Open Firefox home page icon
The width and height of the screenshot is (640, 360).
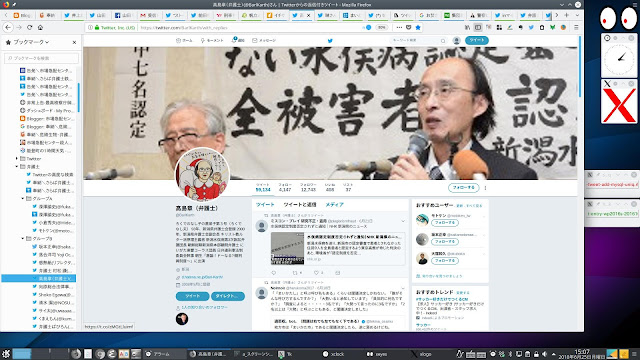pyautogui.click(x=40, y=27)
